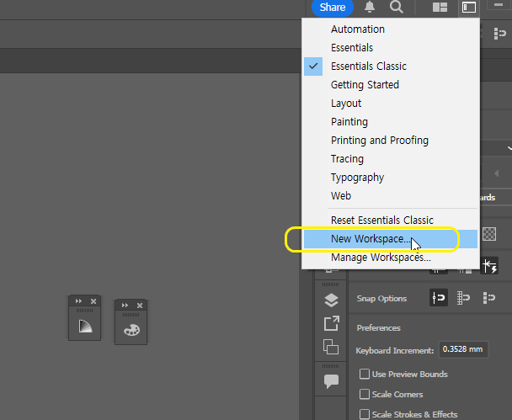Screen dimensions: 512x420
Task: Close the Color palette floating panel
Action: pos(140,306)
